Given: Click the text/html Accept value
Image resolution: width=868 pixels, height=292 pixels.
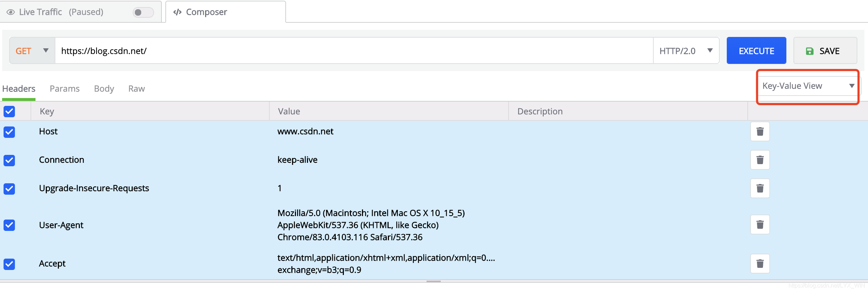Looking at the screenshot, I should coord(386,264).
